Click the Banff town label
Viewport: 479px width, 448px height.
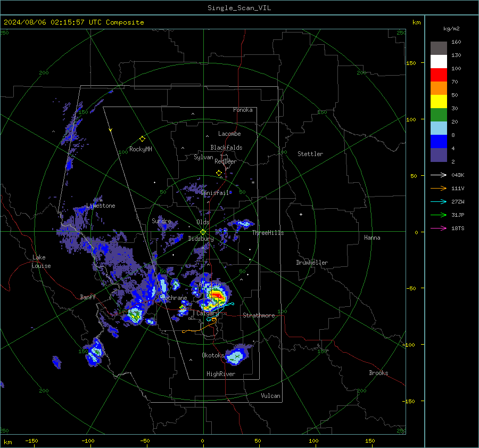pos(88,297)
